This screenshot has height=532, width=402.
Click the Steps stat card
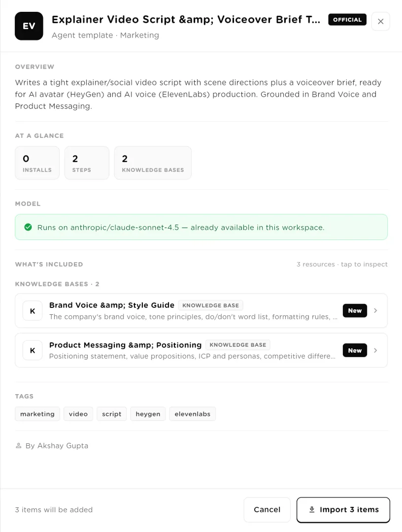(87, 163)
